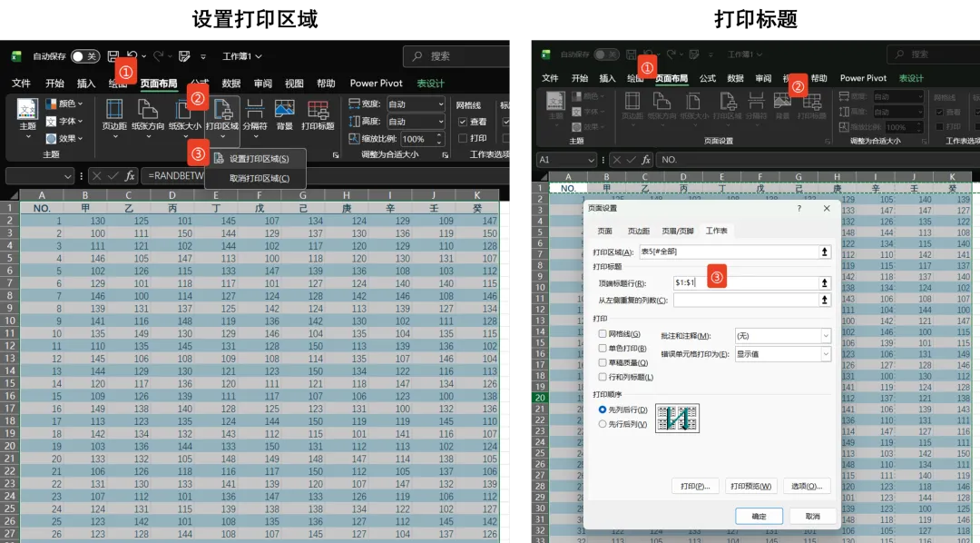Toggle 自动保存 autosave switch in left window
The height and width of the screenshot is (543, 980).
85,56
